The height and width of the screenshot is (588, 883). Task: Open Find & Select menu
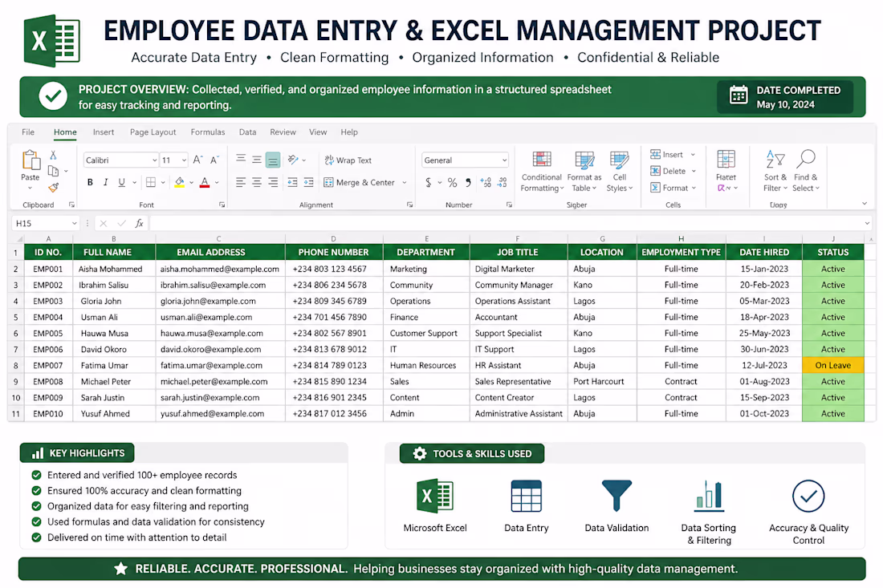[x=806, y=172]
